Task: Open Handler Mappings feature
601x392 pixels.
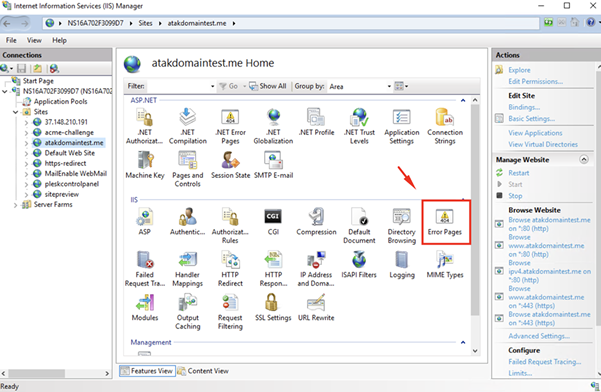Action: pos(187,269)
